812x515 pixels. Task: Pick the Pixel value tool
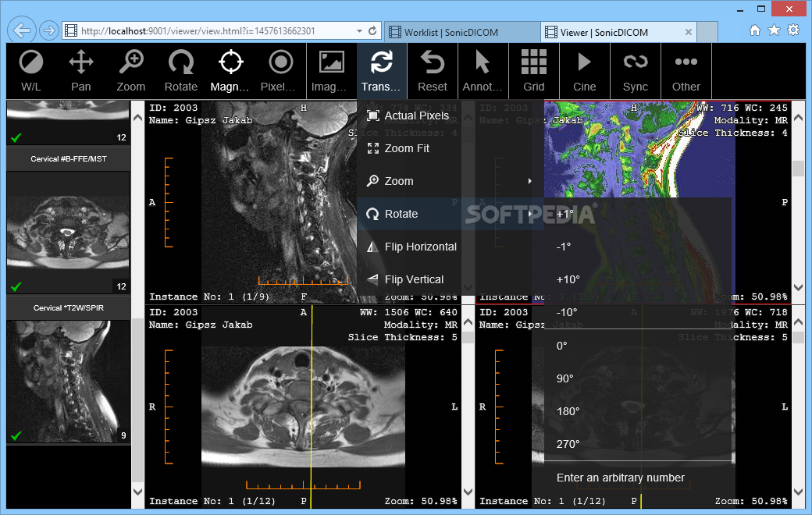point(280,71)
